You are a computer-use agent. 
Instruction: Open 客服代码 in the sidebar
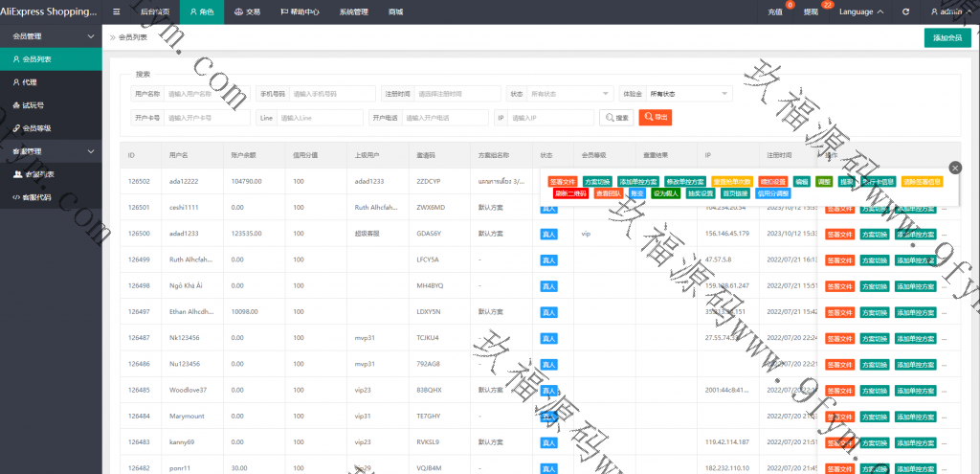pyautogui.click(x=36, y=197)
